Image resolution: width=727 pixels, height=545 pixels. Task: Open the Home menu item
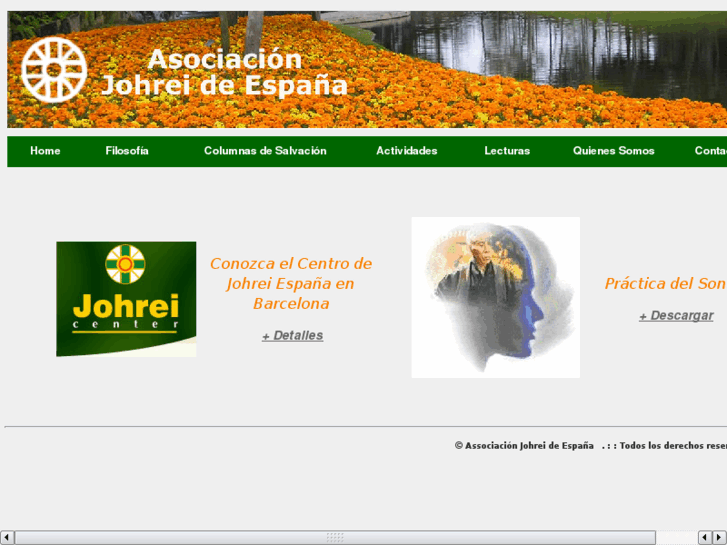[x=45, y=151]
